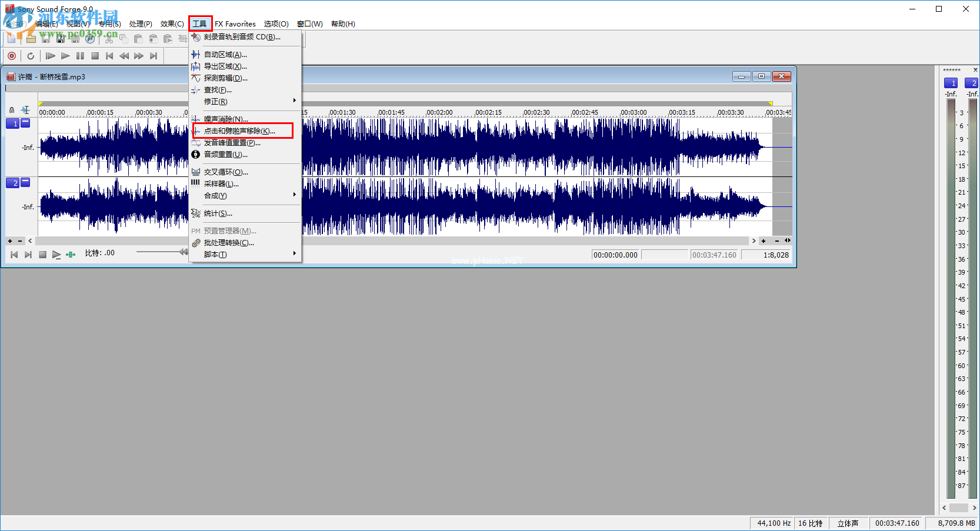Viewport: 980px width, 531px height.
Task: Choose 批处理转换(C) menu item
Action: 245,243
